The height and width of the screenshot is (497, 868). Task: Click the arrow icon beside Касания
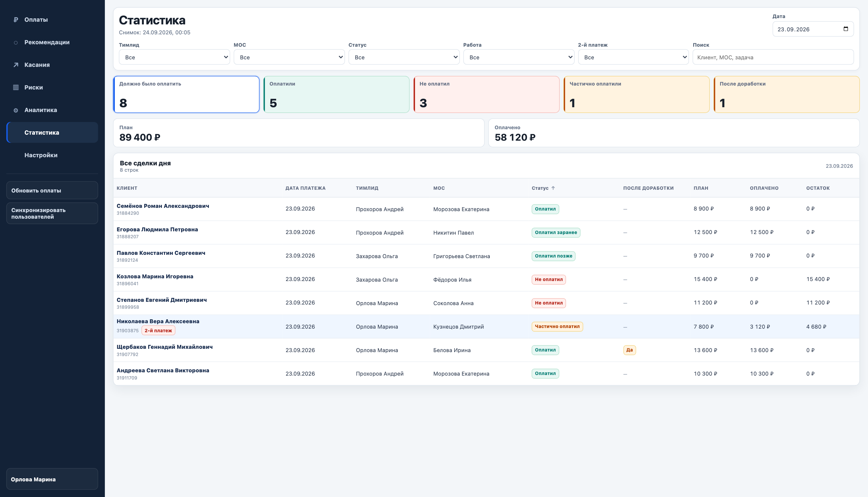[x=16, y=65]
